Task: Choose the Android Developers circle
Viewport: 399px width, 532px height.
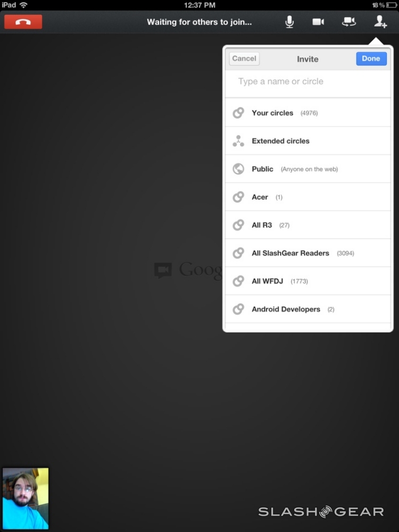Action: click(307, 309)
